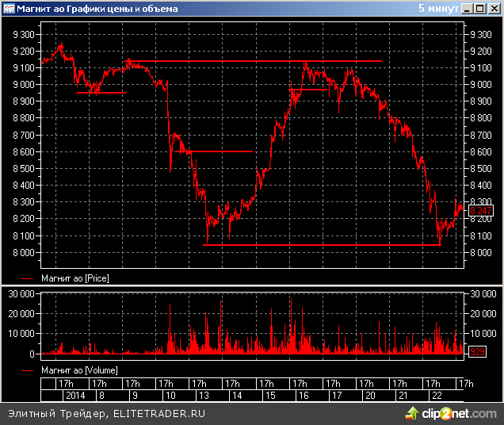Click the 5 минут timeframe label
Screen dimensions: 504x425
click(437, 9)
